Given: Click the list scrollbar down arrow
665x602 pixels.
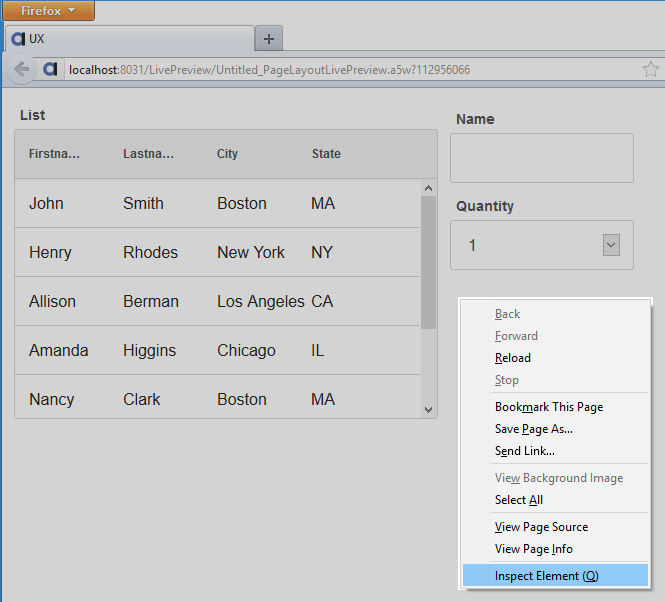Looking at the screenshot, I should (428, 410).
